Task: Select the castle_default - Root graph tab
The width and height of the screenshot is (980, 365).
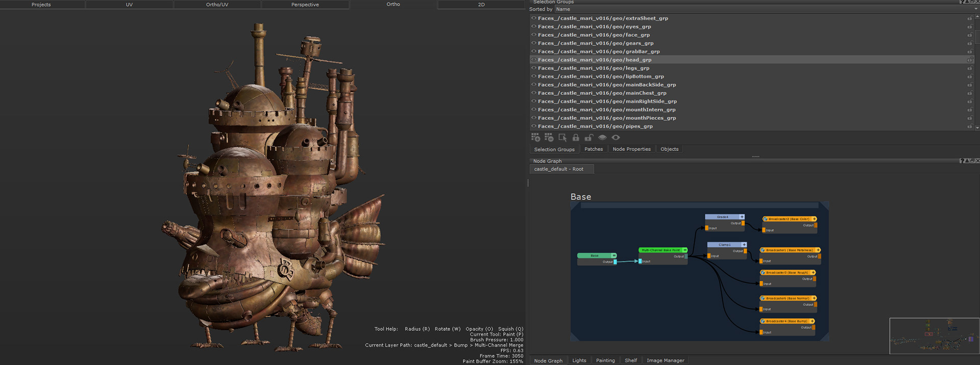Action: [561, 169]
